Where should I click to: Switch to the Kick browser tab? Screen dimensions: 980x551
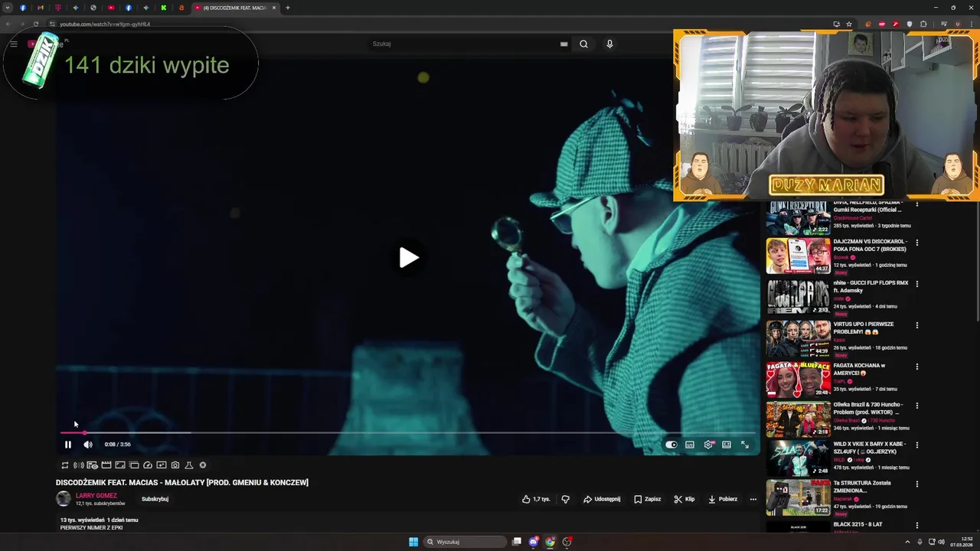(164, 8)
